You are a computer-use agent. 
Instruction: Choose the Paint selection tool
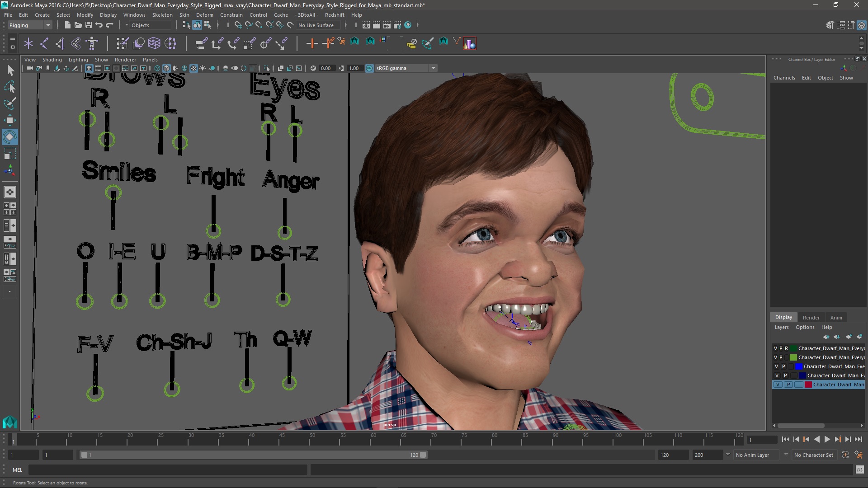(10, 103)
